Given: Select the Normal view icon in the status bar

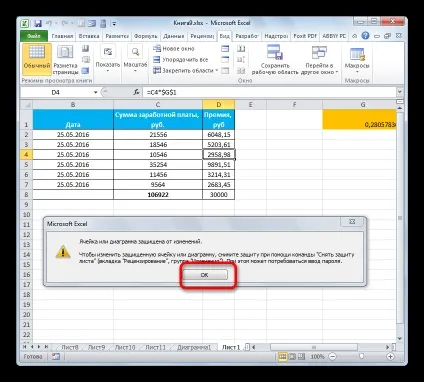Looking at the screenshot, I should click(x=282, y=357).
